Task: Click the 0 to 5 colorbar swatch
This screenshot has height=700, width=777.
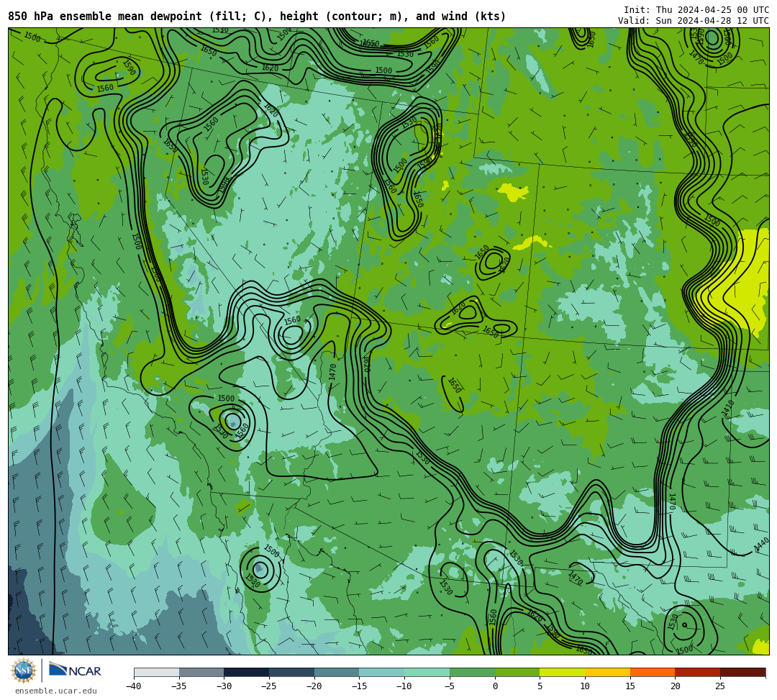Action: point(517,672)
